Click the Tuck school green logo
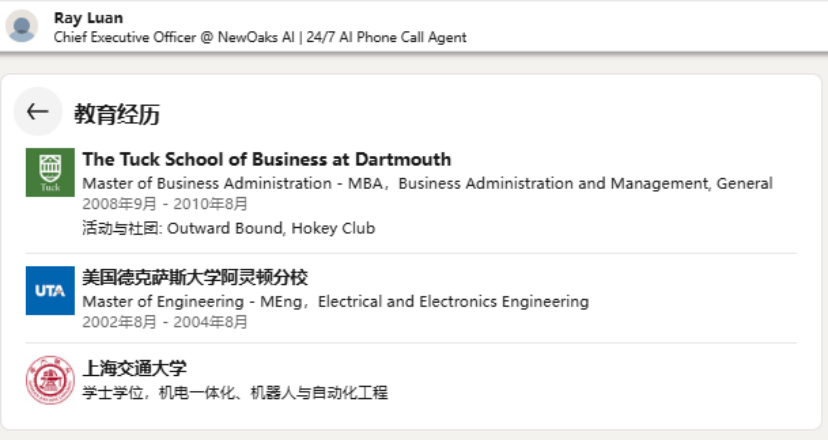The image size is (828, 440). point(50,173)
